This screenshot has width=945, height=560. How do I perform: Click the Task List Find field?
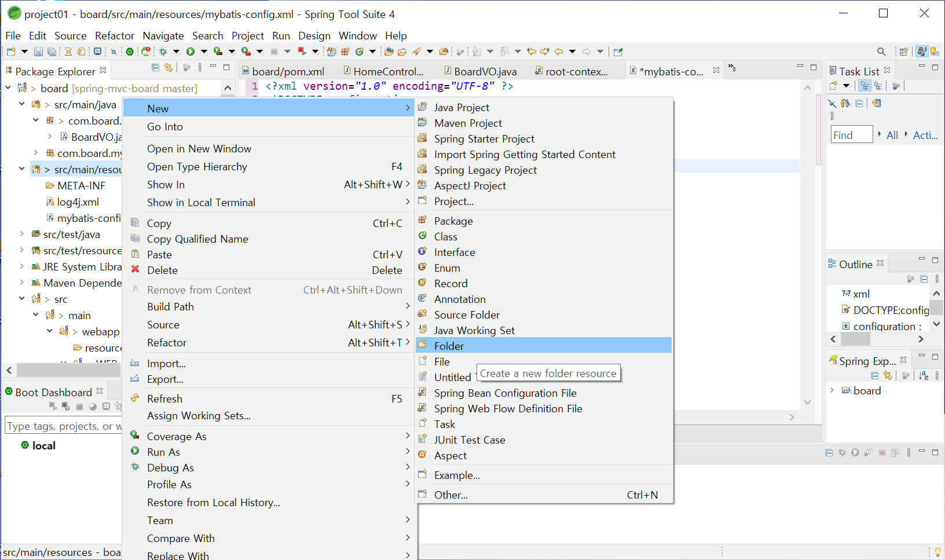coord(852,134)
